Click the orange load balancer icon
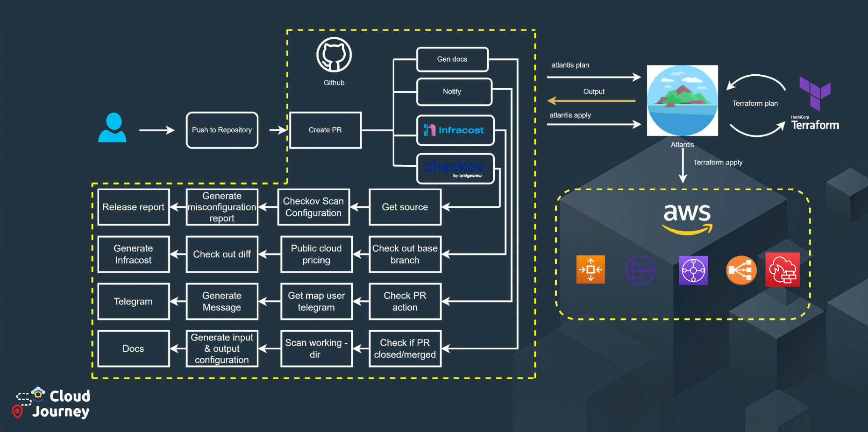868x432 pixels. 741,270
